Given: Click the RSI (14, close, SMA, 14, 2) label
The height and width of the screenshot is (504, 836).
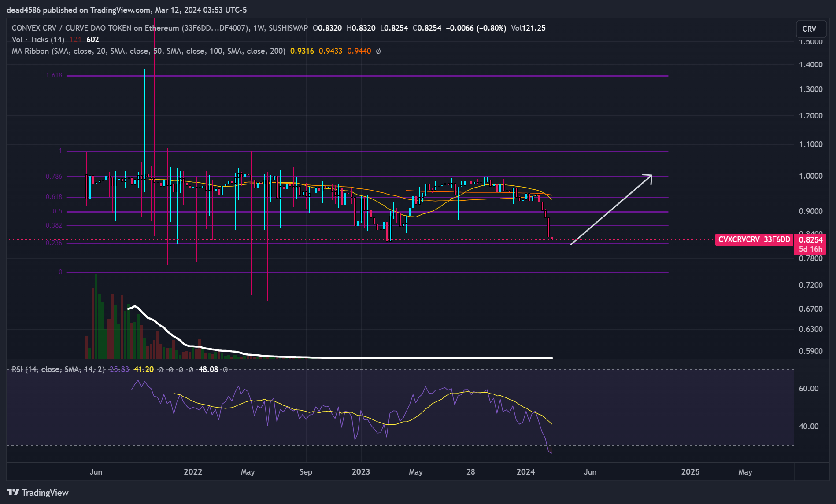Looking at the screenshot, I should pyautogui.click(x=58, y=369).
